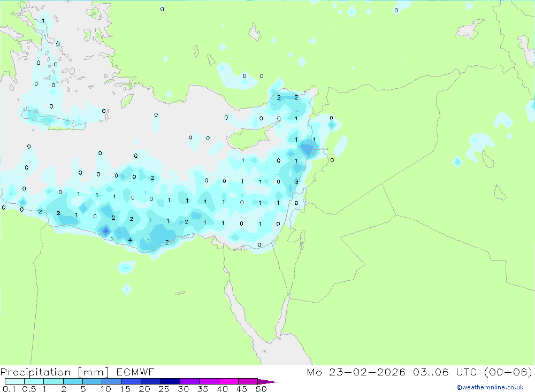Pick the 10–15 mm blue legend swatch
This screenshot has height=392, width=535.
[x=112, y=381]
